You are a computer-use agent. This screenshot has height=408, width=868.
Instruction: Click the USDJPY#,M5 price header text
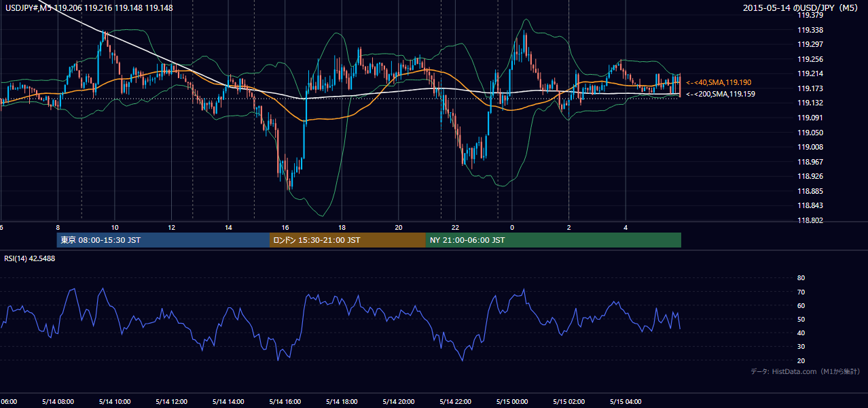(x=89, y=8)
